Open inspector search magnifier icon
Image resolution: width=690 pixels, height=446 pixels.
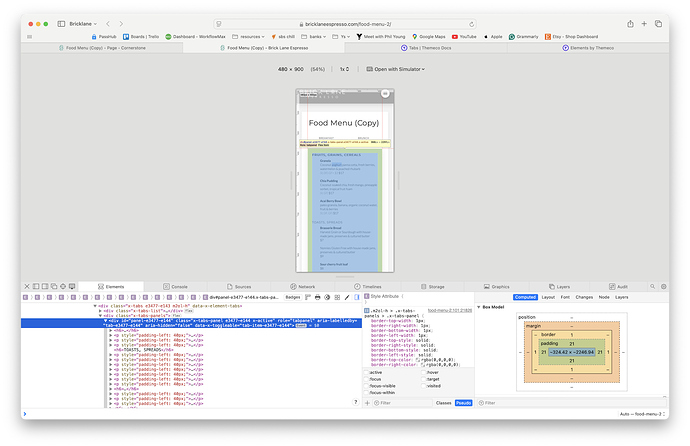tap(653, 286)
